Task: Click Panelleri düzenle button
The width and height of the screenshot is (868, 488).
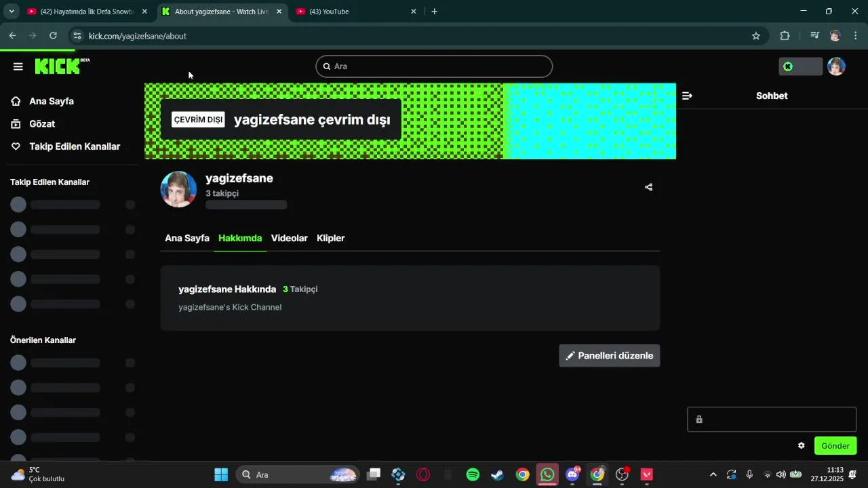Action: click(x=610, y=355)
